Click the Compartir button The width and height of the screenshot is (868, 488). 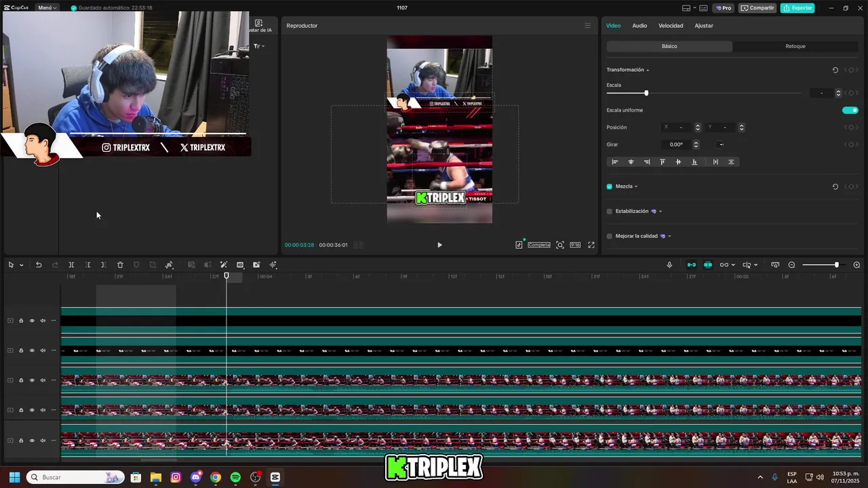757,8
